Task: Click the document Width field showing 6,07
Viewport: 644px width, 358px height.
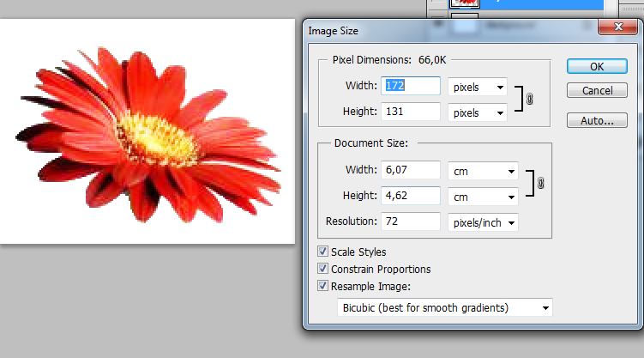Action: [x=411, y=171]
